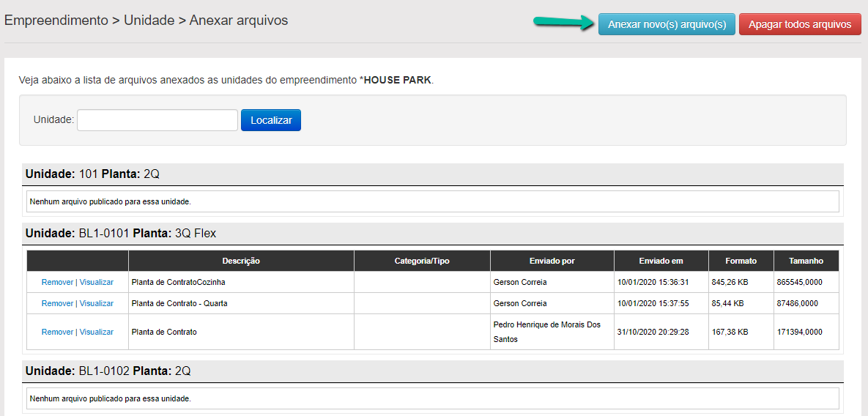Select the Formato column header
The width and height of the screenshot is (868, 416).
point(741,261)
